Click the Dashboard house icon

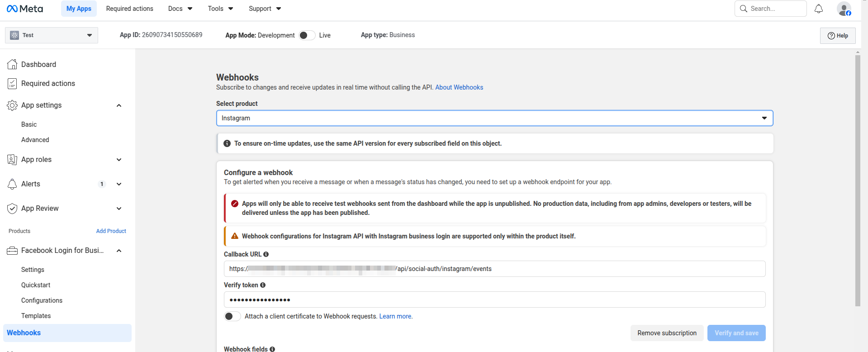point(12,64)
